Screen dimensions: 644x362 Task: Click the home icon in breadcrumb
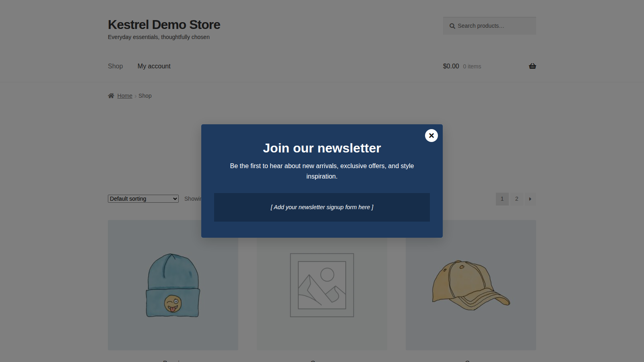point(111,96)
